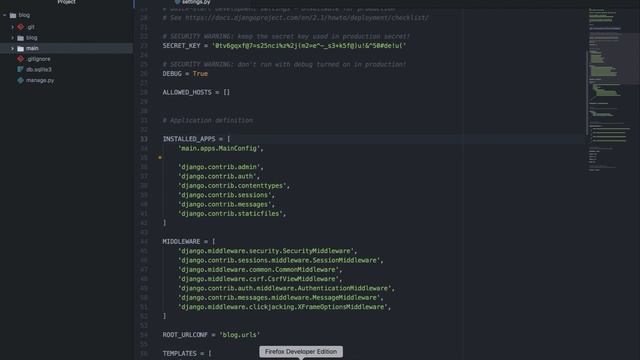Select the .git folder name
The height and width of the screenshot is (360, 640).
click(x=31, y=27)
